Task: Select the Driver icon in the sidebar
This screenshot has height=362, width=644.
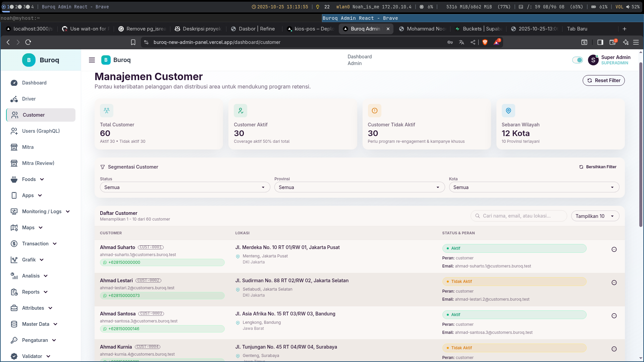Action: tap(14, 99)
